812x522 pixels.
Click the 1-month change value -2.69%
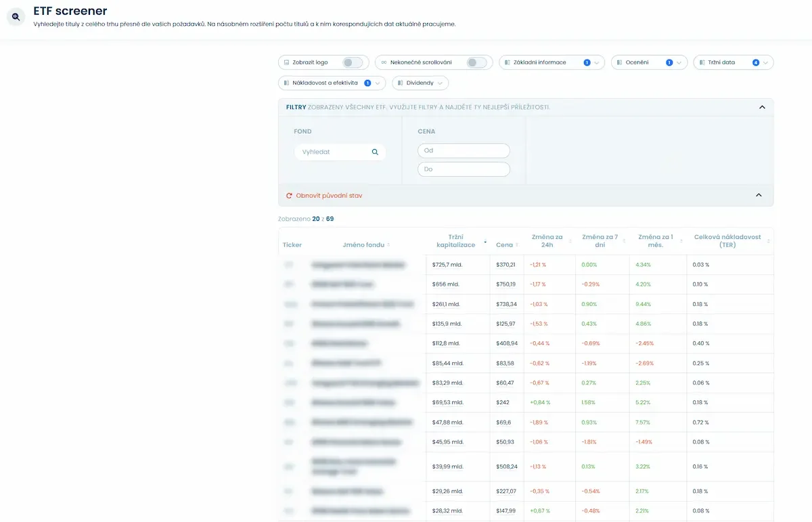[644, 363]
